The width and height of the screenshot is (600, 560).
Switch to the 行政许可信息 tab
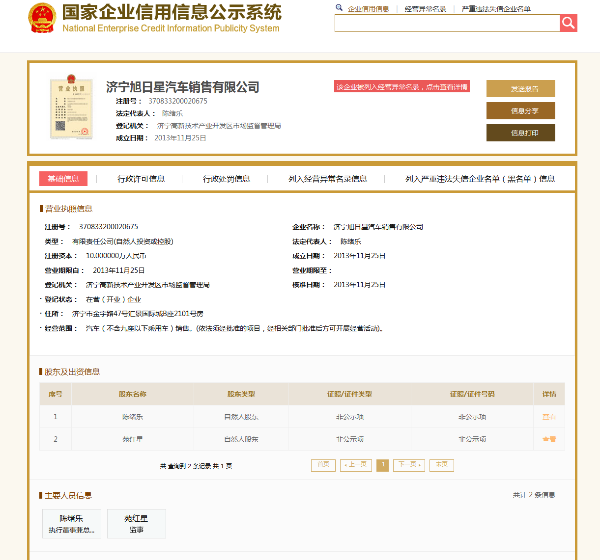click(x=141, y=179)
